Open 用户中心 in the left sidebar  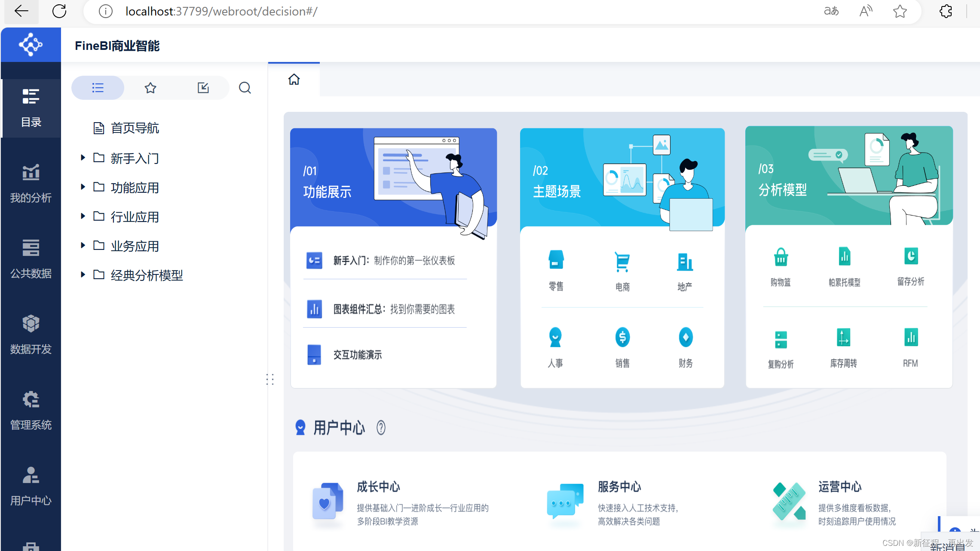31,486
